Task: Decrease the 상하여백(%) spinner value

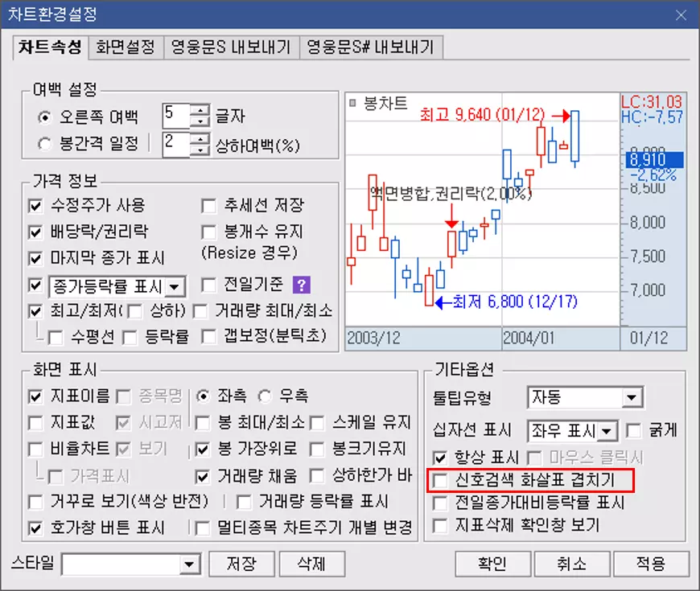Action: coord(200,150)
